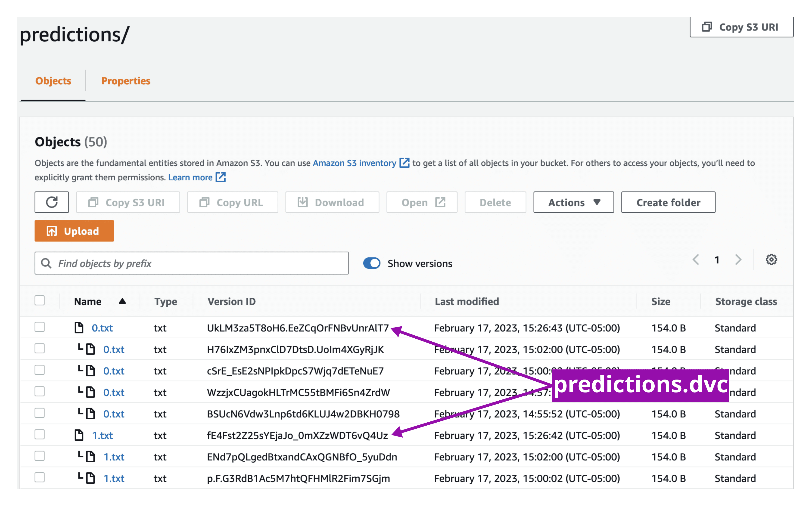Switch to the Properties tab

125,81
